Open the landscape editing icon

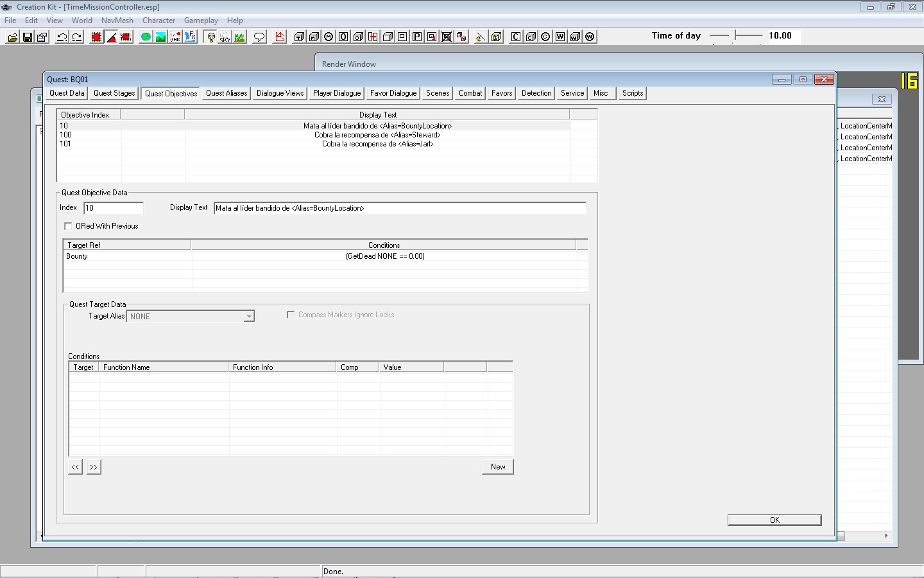click(x=160, y=37)
